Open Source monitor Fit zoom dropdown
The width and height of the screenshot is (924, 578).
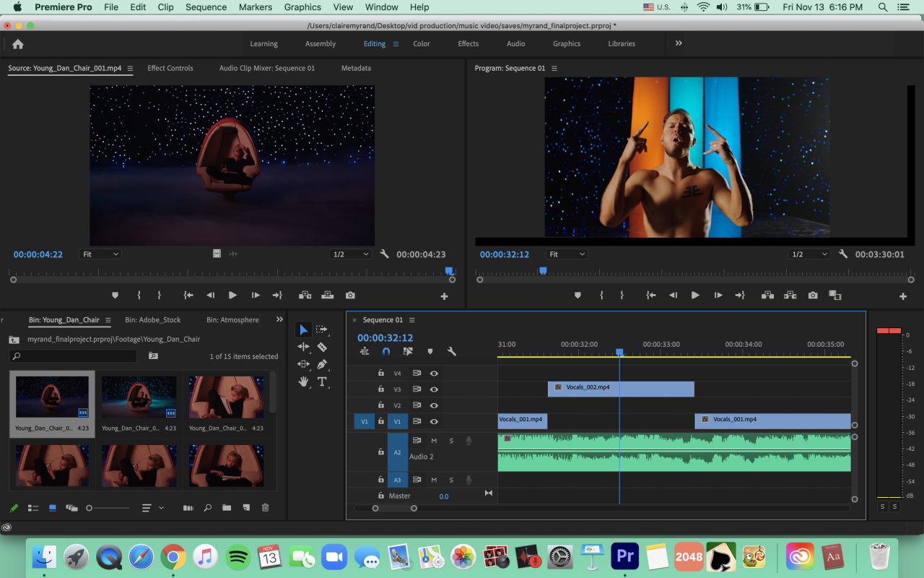click(x=100, y=254)
